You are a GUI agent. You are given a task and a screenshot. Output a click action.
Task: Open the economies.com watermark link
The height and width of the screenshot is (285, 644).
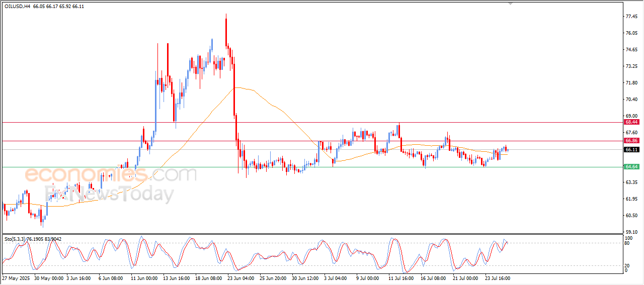pyautogui.click(x=110, y=174)
